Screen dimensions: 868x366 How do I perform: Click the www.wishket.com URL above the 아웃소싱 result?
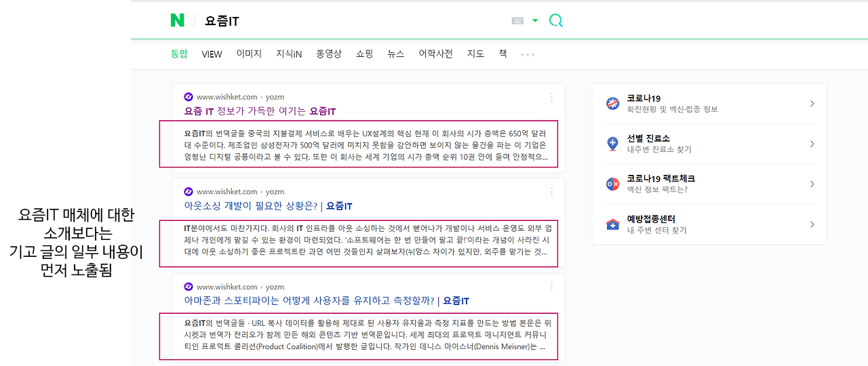click(x=227, y=192)
